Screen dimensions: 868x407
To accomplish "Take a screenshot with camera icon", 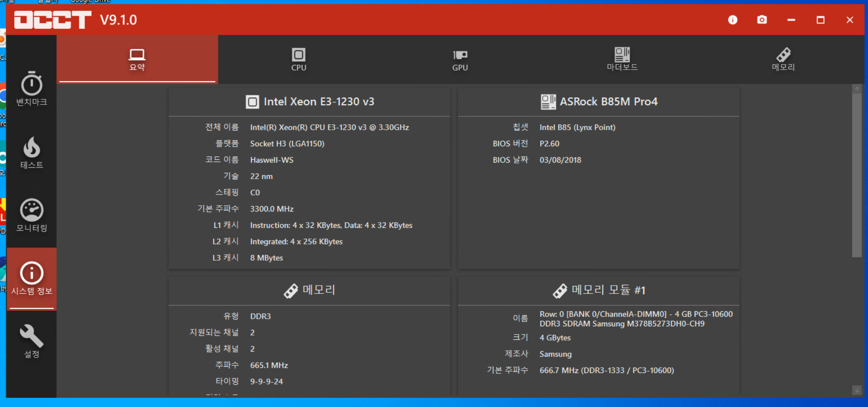I will 762,20.
